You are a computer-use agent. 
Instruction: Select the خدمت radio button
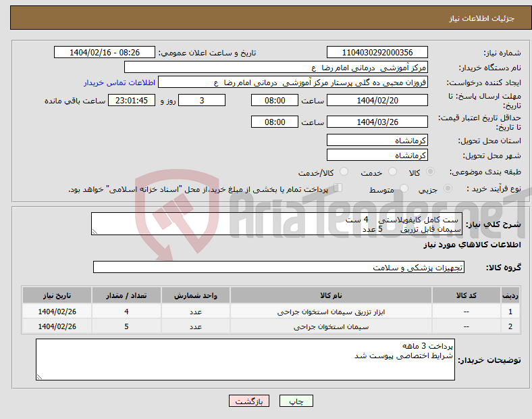pyautogui.click(x=392, y=172)
